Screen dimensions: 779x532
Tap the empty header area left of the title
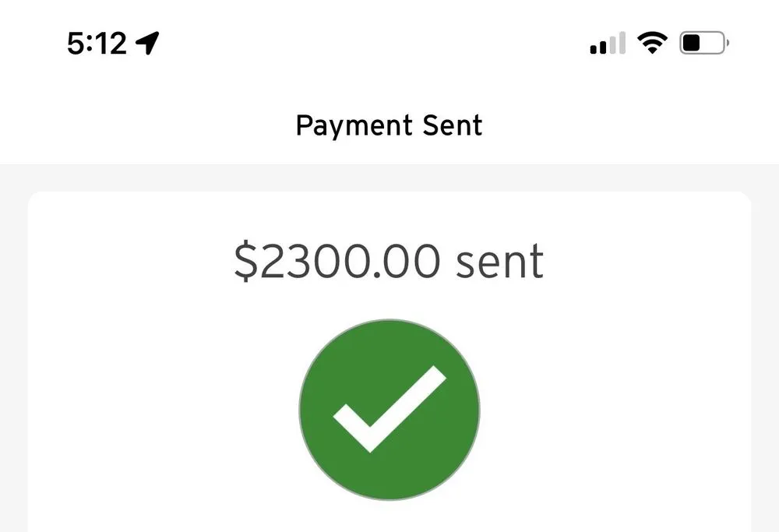(148, 126)
